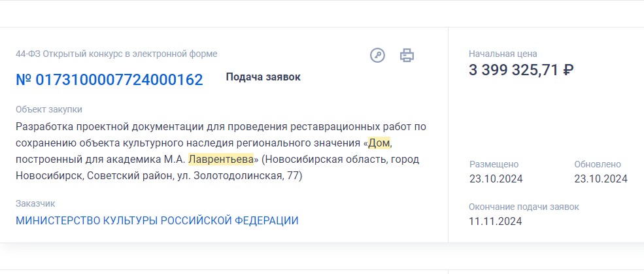Click the Обновлено label

click(x=598, y=164)
